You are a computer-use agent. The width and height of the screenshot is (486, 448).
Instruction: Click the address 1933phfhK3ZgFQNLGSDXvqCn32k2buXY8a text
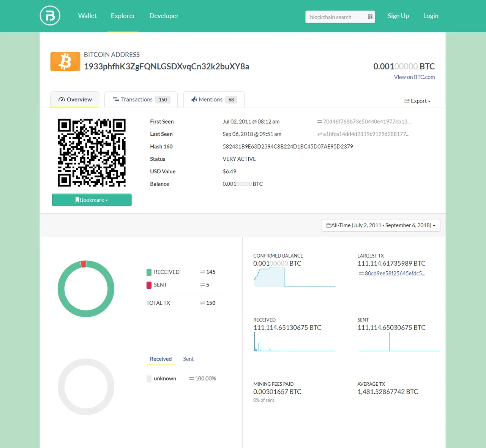167,66
